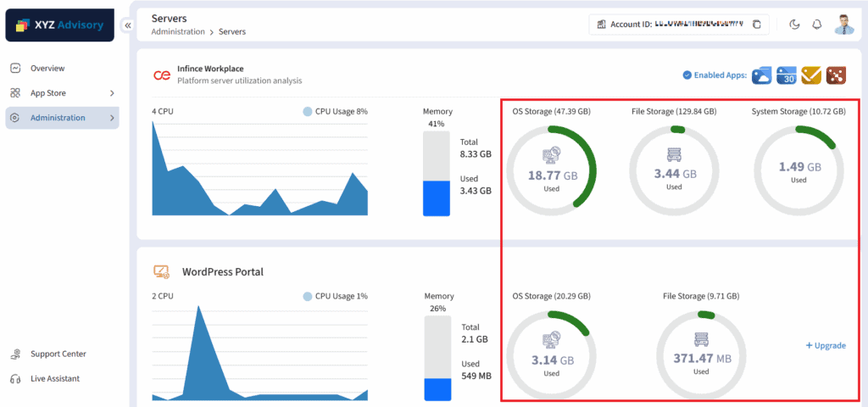
Task: Go to Overview in the sidebar
Action: [x=47, y=68]
